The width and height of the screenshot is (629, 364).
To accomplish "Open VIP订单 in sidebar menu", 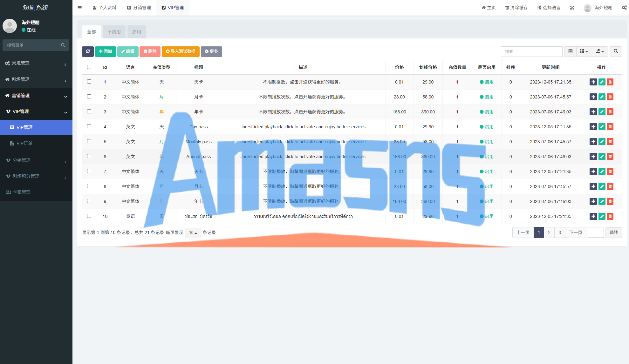I will [24, 143].
